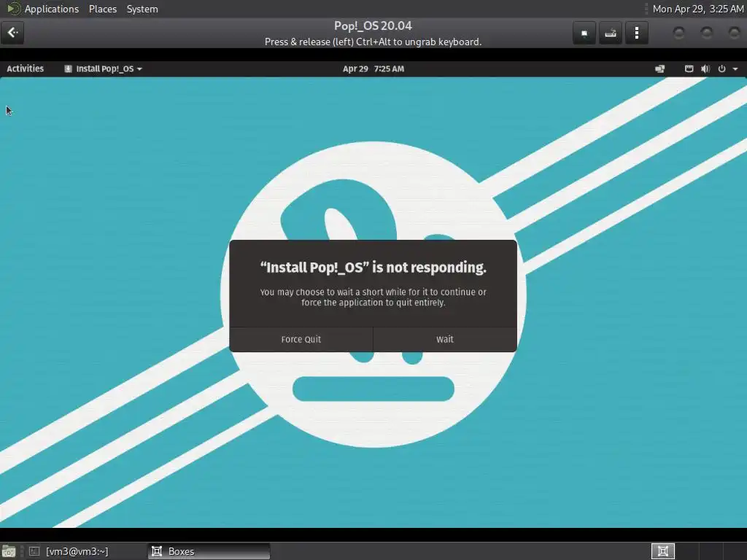Click the last dimmed window control circle
Screen dimensions: 747x560
(734, 33)
